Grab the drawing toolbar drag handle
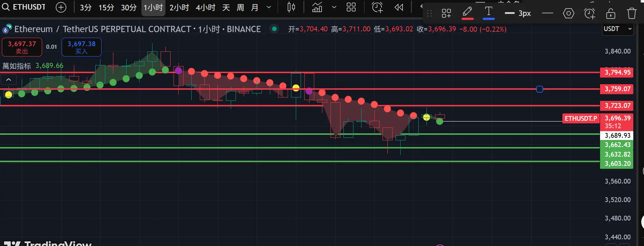The height and width of the screenshot is (246, 644). point(429,14)
